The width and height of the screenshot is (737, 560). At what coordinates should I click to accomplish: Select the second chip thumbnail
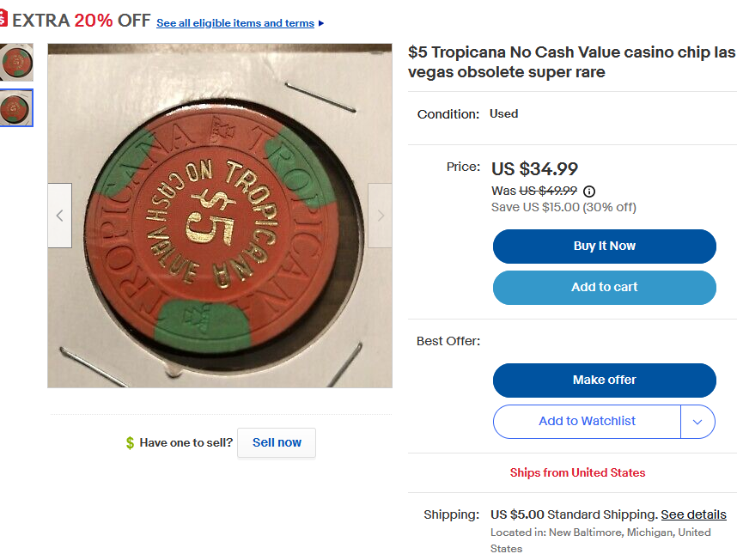(x=16, y=108)
